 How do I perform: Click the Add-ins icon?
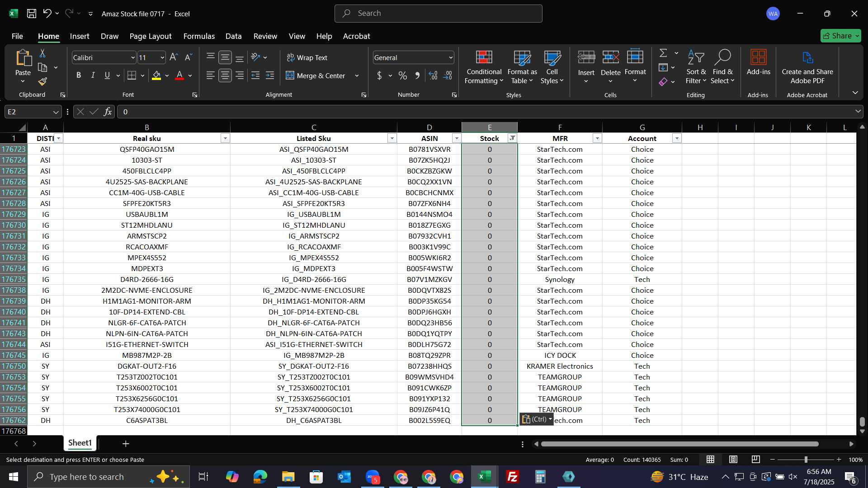[x=758, y=62]
